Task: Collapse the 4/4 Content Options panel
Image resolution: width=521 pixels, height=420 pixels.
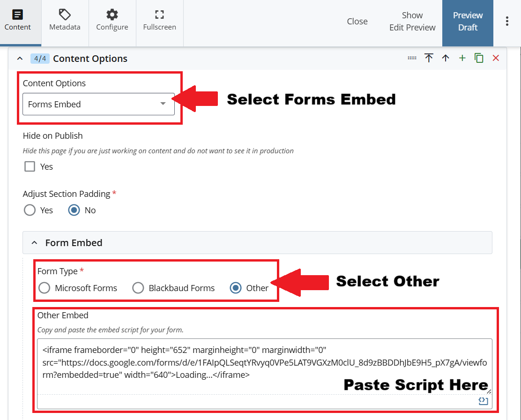Action: tap(20, 59)
